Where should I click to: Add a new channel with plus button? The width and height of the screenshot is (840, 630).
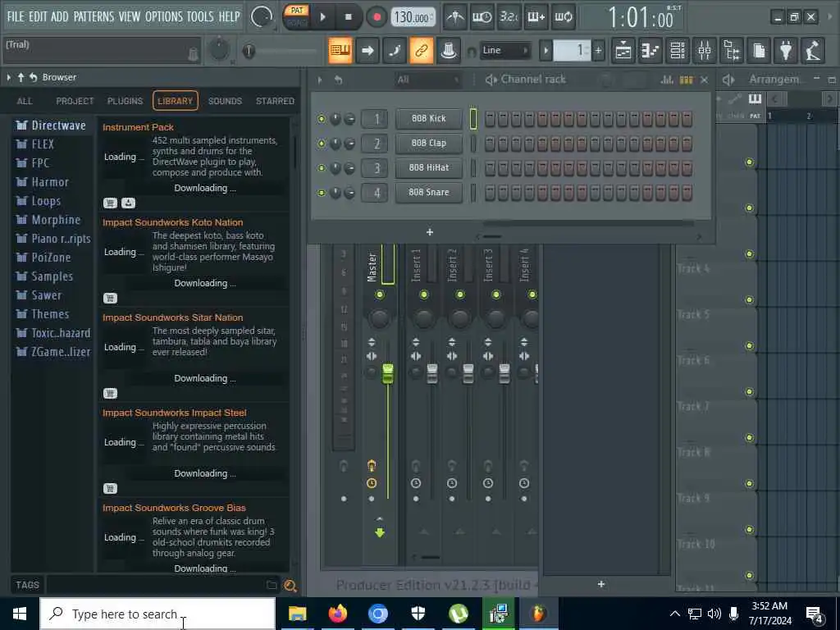click(430, 232)
